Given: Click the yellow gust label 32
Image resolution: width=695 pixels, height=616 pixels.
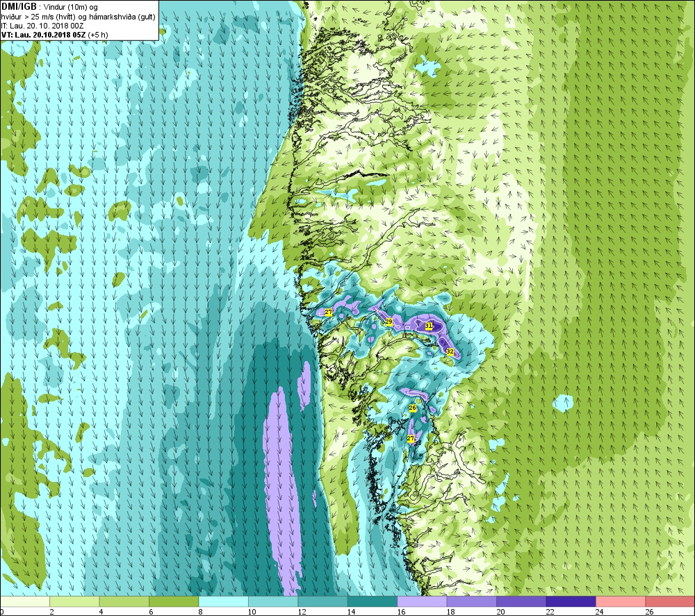Looking at the screenshot, I should [450, 351].
